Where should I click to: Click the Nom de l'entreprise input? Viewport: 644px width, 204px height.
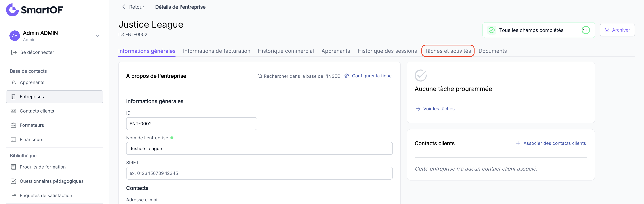259,148
